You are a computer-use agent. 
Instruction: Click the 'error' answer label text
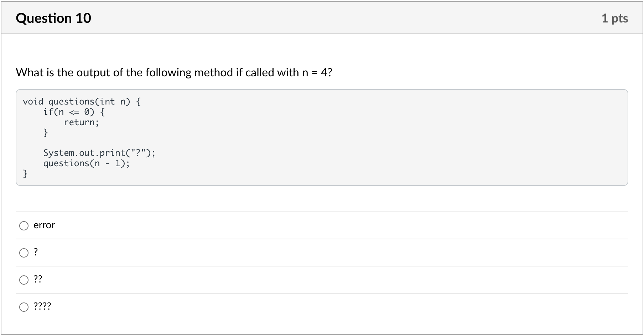pos(44,225)
